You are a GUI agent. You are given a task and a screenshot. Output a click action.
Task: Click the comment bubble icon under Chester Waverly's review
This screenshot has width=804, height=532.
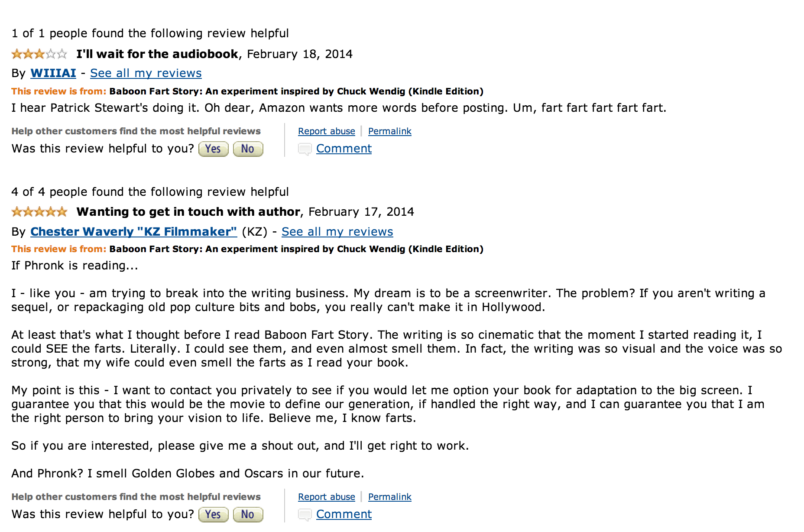tap(305, 515)
